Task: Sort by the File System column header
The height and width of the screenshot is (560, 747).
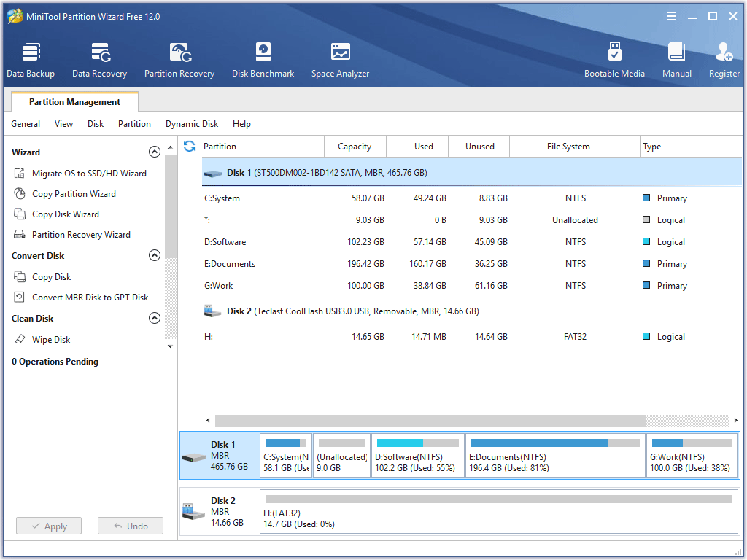Action: pos(575,146)
